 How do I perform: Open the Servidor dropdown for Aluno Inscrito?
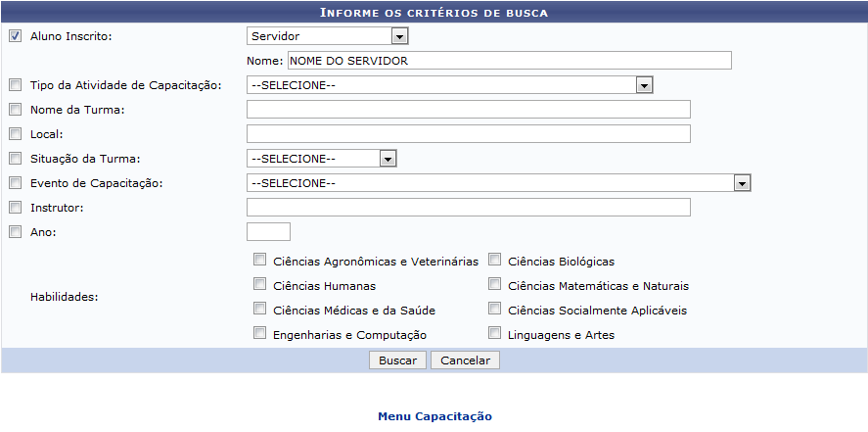pyautogui.click(x=328, y=36)
